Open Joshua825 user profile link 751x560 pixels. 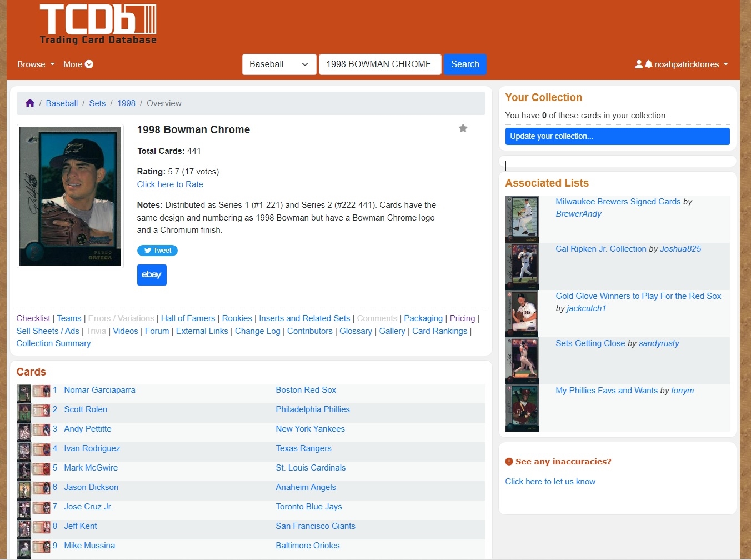680,249
